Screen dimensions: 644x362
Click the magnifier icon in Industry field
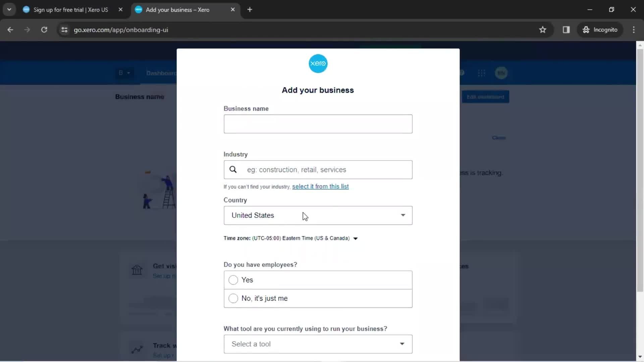(233, 170)
